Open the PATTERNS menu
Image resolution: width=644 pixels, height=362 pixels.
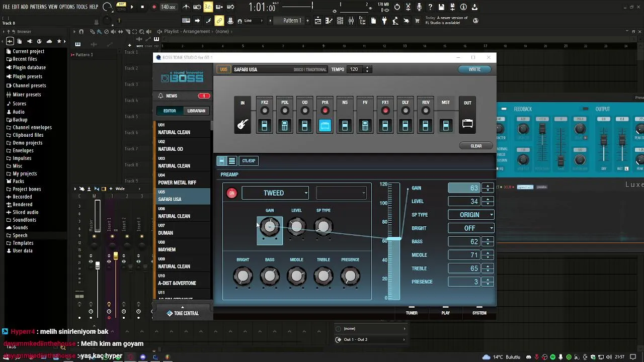click(x=38, y=7)
